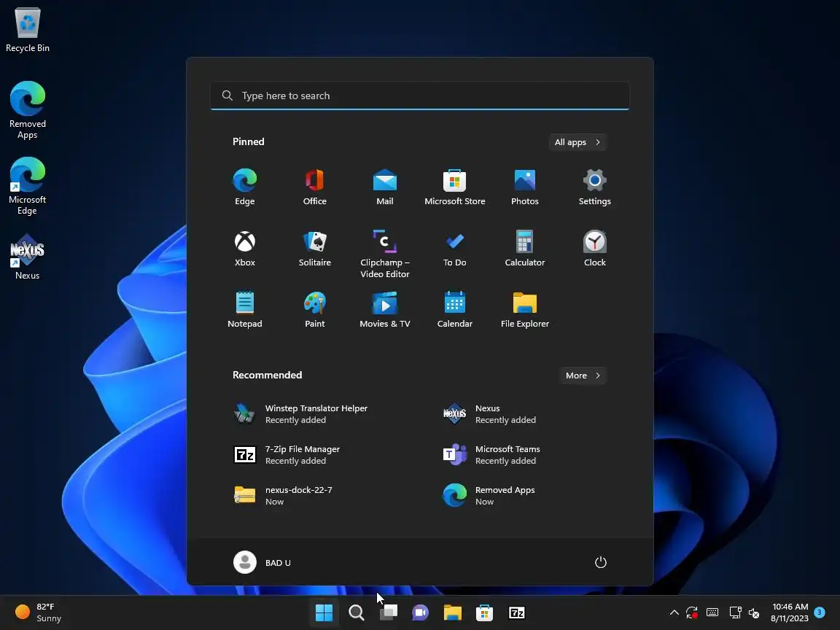Screen dimensions: 840x630
Task: Select the Recycle Bin desktop icon
Action: [x=27, y=30]
